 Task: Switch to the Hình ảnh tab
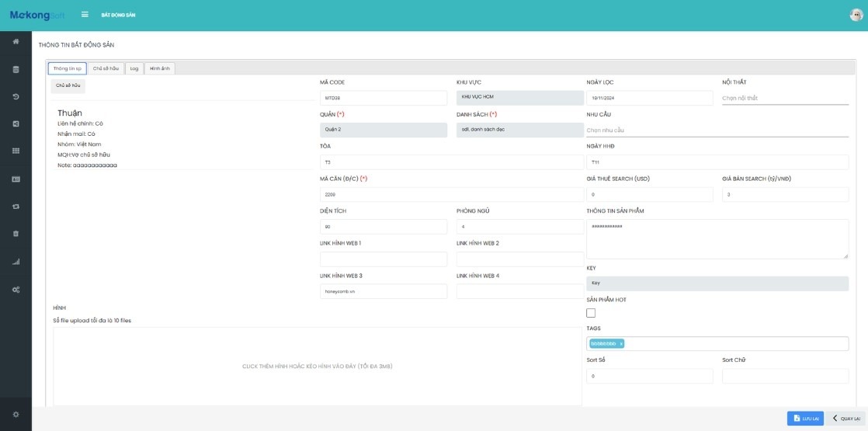click(x=160, y=68)
